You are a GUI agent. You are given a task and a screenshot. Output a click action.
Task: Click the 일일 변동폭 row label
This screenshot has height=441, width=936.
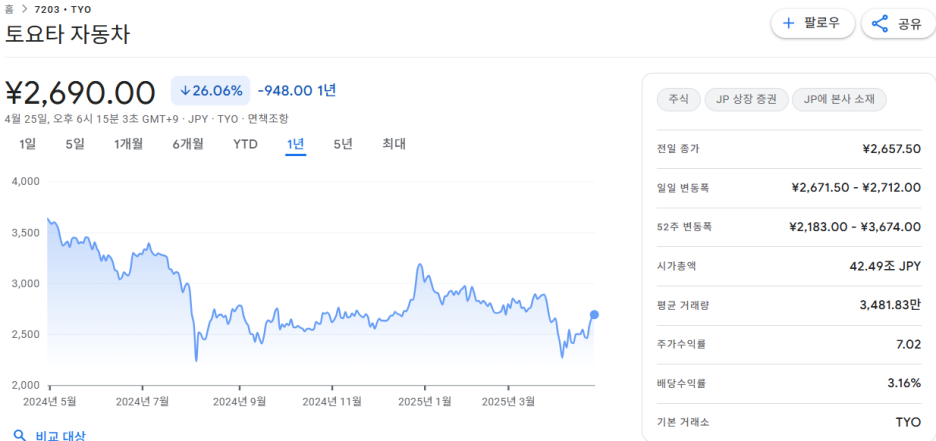click(x=683, y=188)
